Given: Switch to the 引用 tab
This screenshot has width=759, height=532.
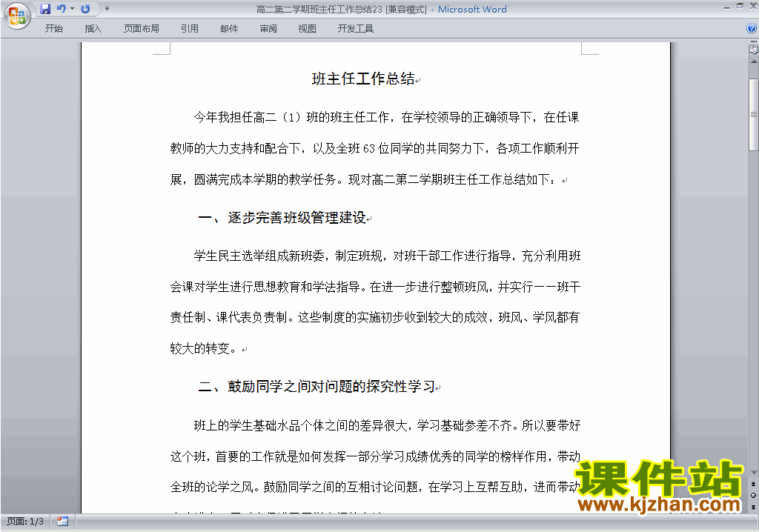Looking at the screenshot, I should coord(189,29).
